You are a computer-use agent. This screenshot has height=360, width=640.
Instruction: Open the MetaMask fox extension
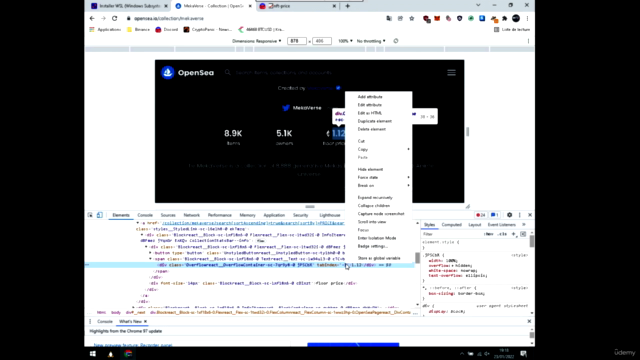click(x=437, y=18)
